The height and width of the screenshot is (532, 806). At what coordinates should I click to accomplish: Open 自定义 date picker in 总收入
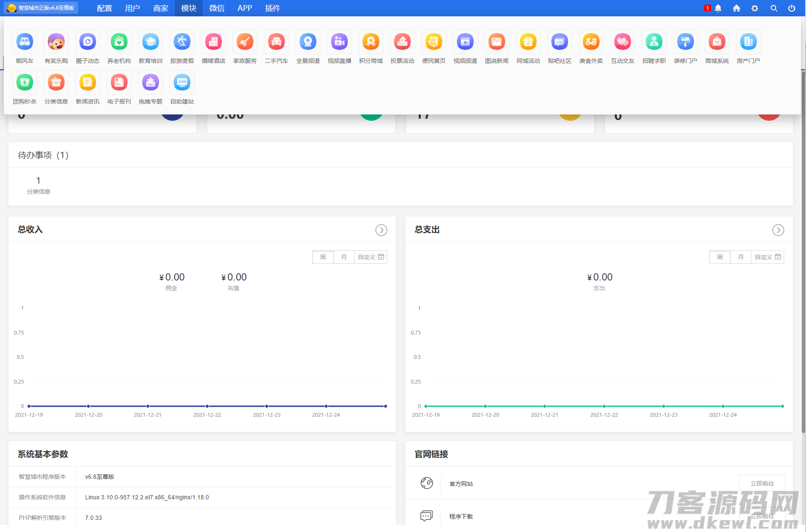tap(370, 257)
